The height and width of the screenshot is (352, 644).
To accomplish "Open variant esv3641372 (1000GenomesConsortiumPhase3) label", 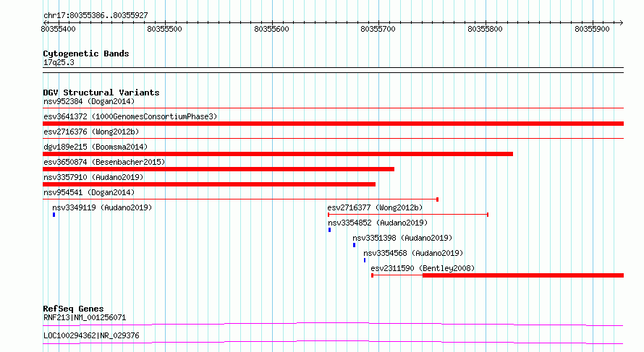I will (x=130, y=116).
